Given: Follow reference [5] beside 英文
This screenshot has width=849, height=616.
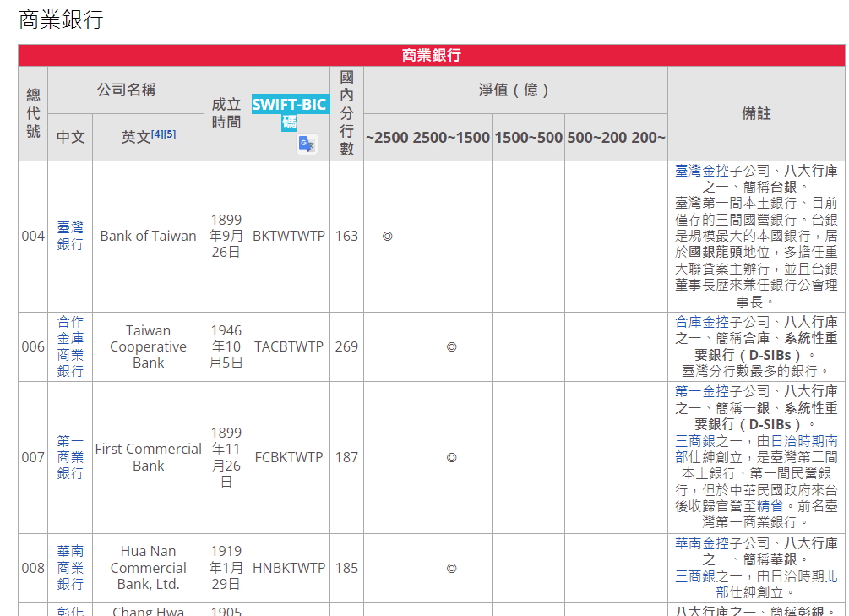Looking at the screenshot, I should [x=170, y=134].
